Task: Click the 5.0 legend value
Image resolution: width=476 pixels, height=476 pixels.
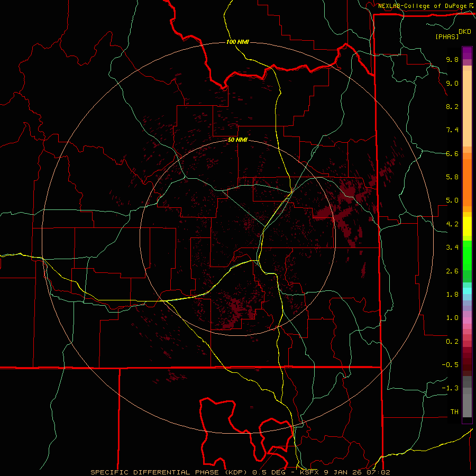Action: (x=452, y=200)
